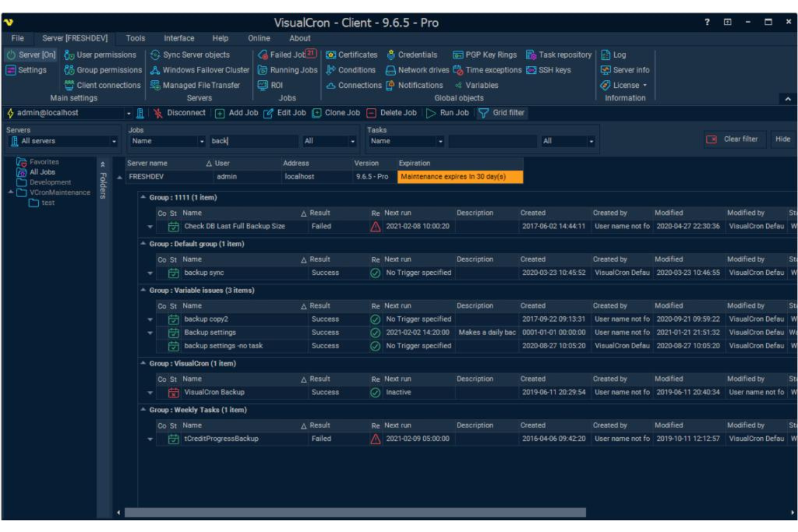Open Managed File Transfer
This screenshot has width=798, height=532.
(x=201, y=85)
